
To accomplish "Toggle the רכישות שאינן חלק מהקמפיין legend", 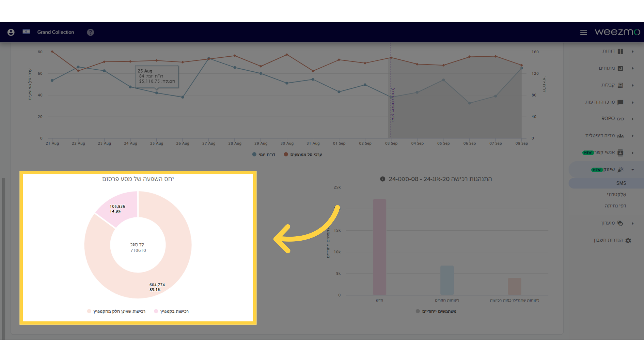I will point(116,311).
